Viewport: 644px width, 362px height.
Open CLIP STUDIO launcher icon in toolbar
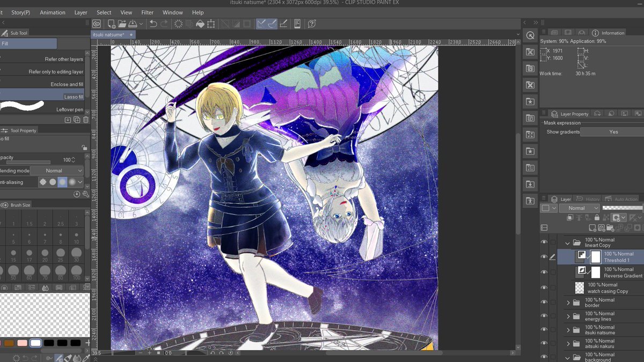tap(96, 24)
